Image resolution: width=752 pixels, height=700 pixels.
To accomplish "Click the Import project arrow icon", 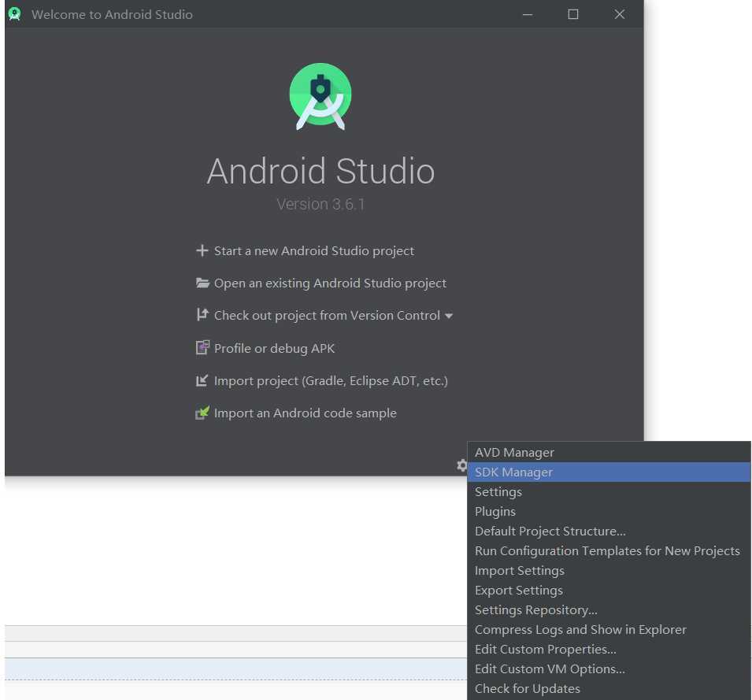I will coord(202,380).
